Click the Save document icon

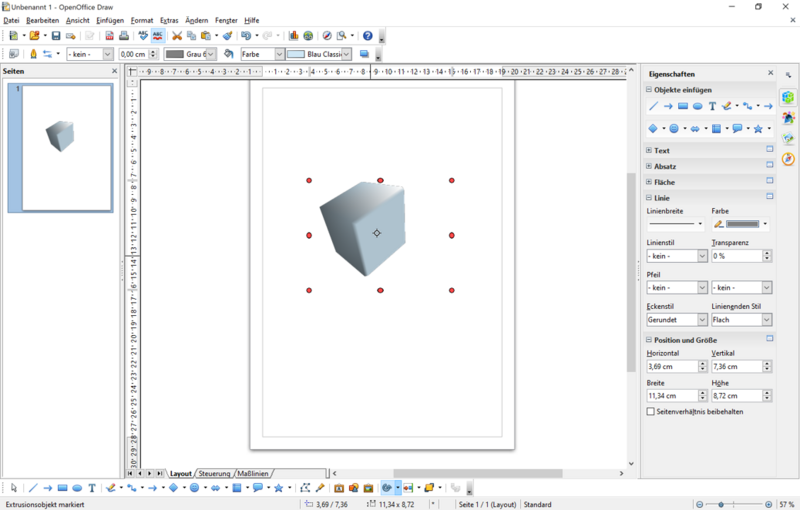point(56,36)
